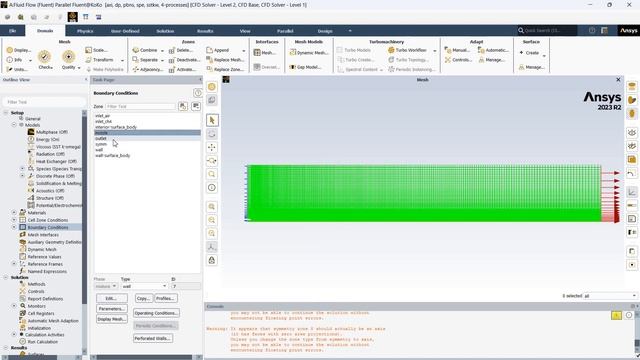Open the mesh Info dropdown
Image resolution: width=640 pixels, height=360 pixels.
click(x=30, y=60)
